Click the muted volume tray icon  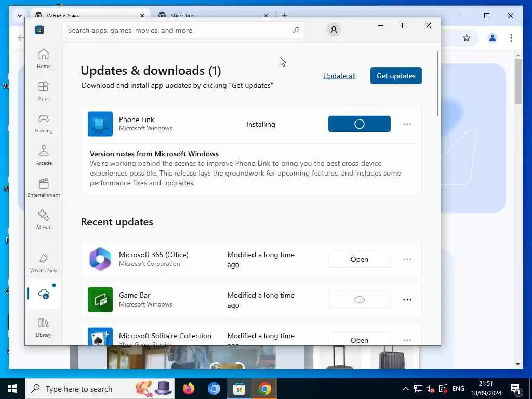430,389
